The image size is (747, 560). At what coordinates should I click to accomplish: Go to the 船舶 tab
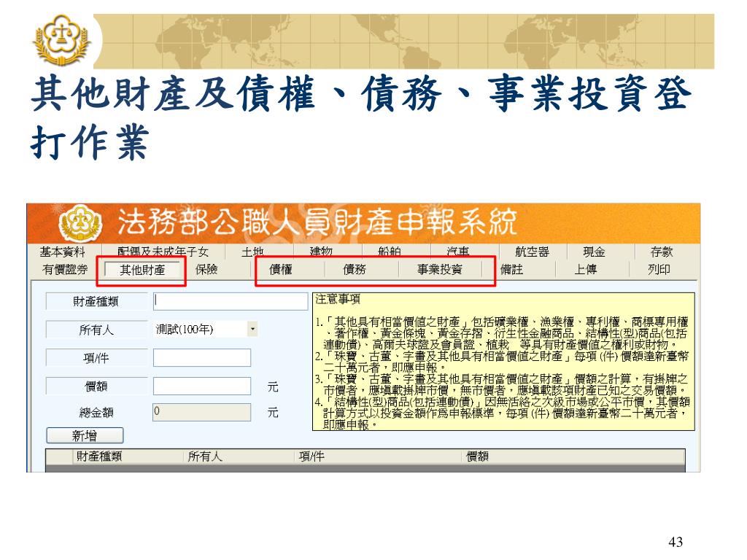point(390,252)
